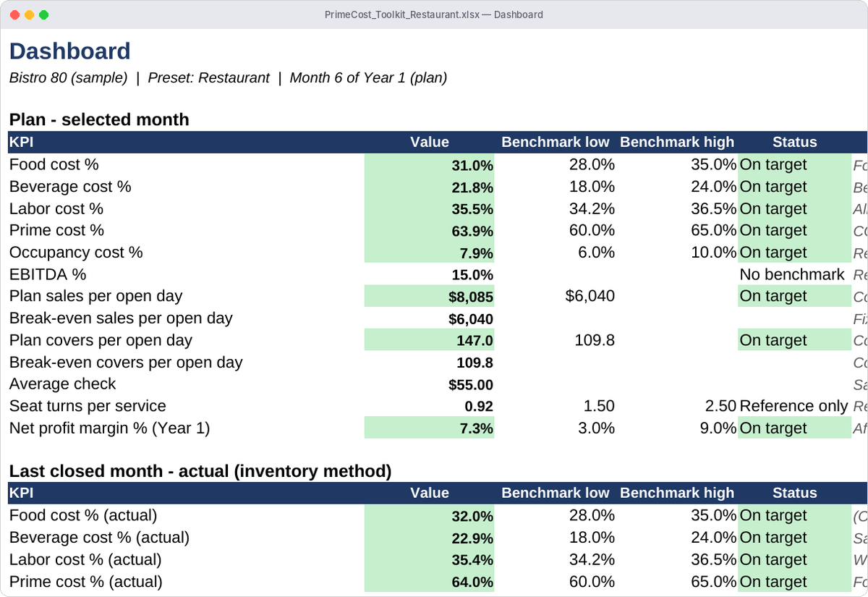Screen dimensions: 868x597
Task: Click the 3.0% net profit benchmark low
Action: [596, 428]
